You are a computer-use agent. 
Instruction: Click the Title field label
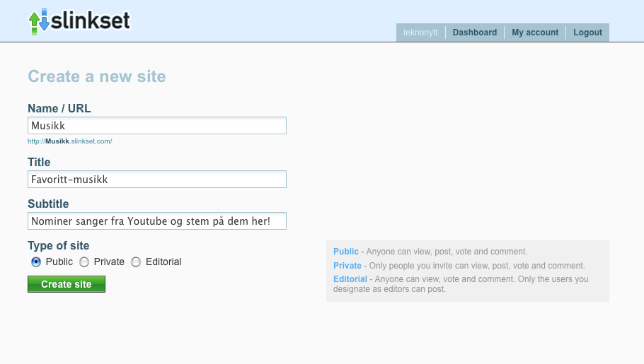click(39, 162)
